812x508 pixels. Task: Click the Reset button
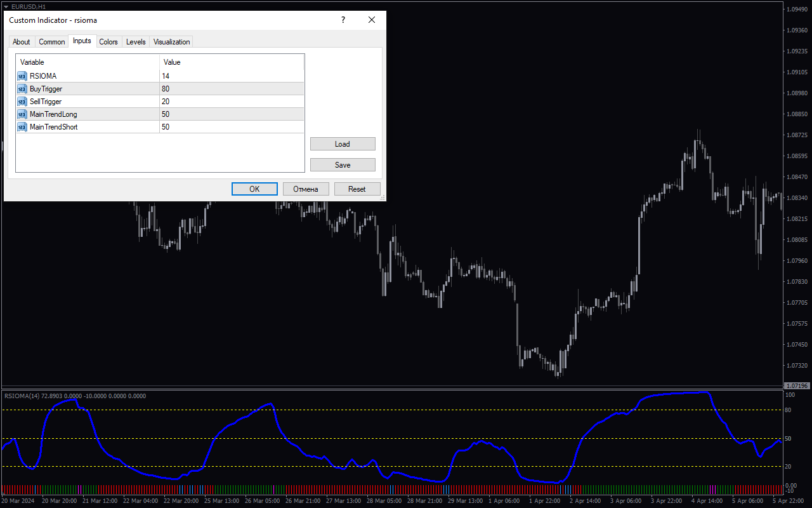point(357,189)
